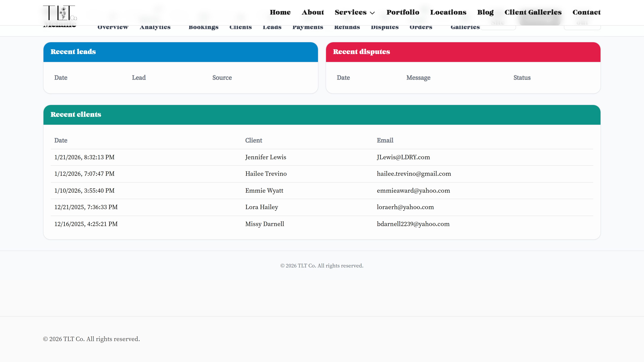Screen dimensions: 644x362
Task: Switch to the Refunds tab
Action: 347,28
